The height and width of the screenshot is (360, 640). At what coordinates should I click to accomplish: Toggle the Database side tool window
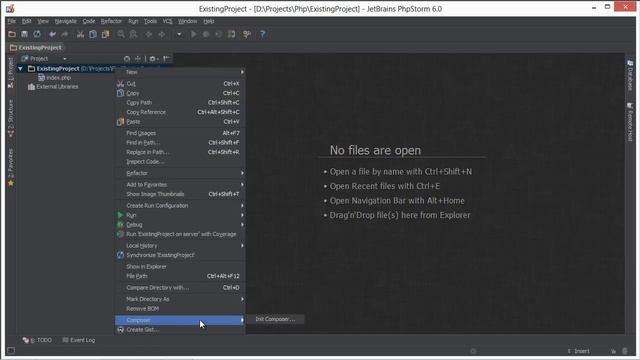(630, 76)
